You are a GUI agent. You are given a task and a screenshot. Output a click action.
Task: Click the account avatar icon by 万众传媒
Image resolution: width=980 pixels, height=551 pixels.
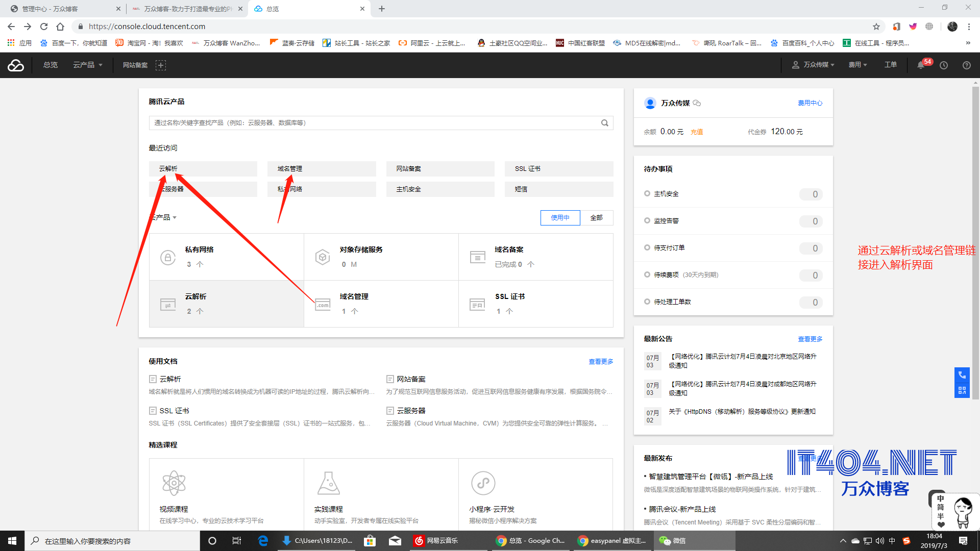tap(650, 103)
